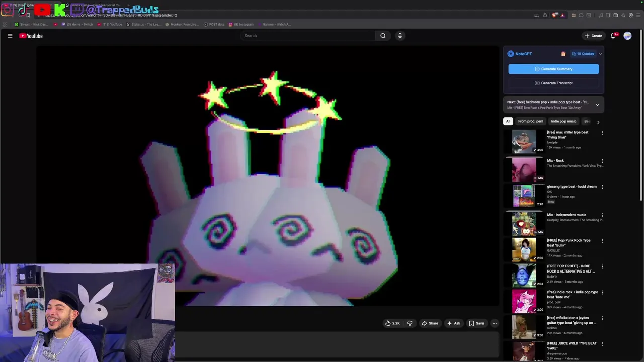Open the Stake.us bookmark
The width and height of the screenshot is (644, 362).
(x=144, y=24)
